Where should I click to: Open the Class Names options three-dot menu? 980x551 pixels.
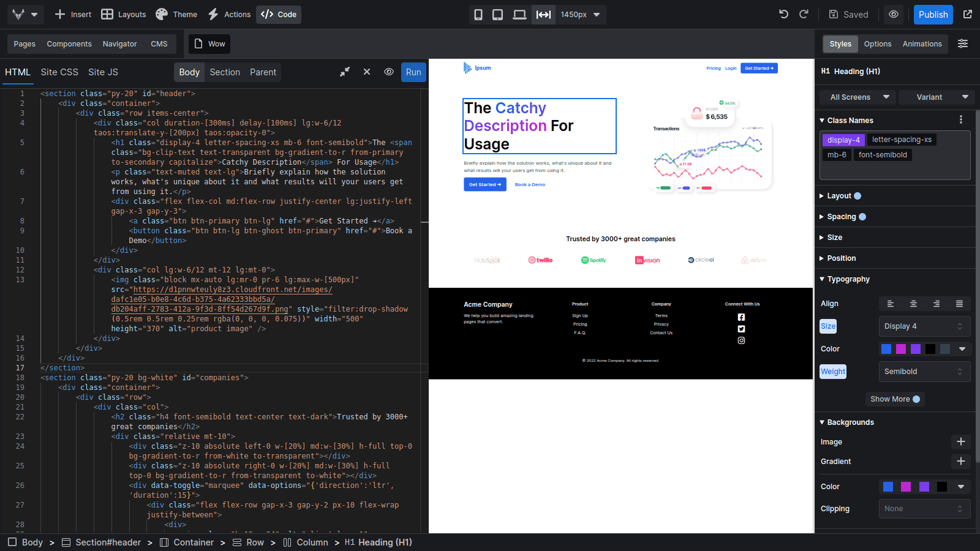[x=961, y=119]
